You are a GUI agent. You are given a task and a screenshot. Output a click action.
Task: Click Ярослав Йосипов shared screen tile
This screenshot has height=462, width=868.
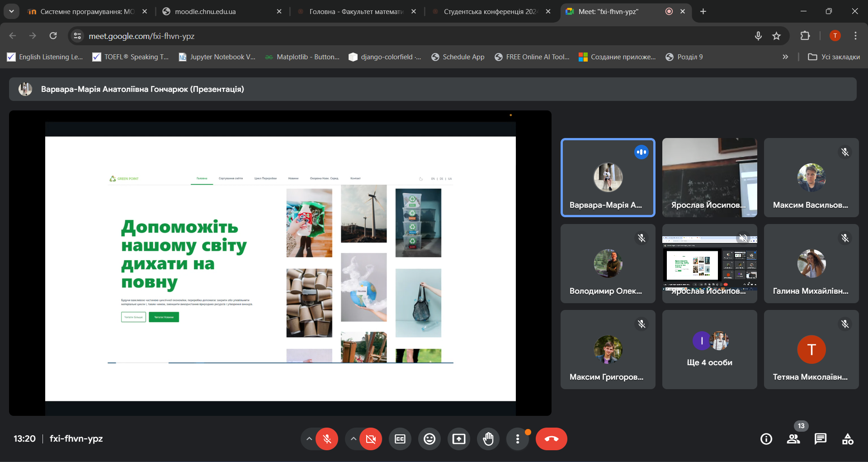710,263
